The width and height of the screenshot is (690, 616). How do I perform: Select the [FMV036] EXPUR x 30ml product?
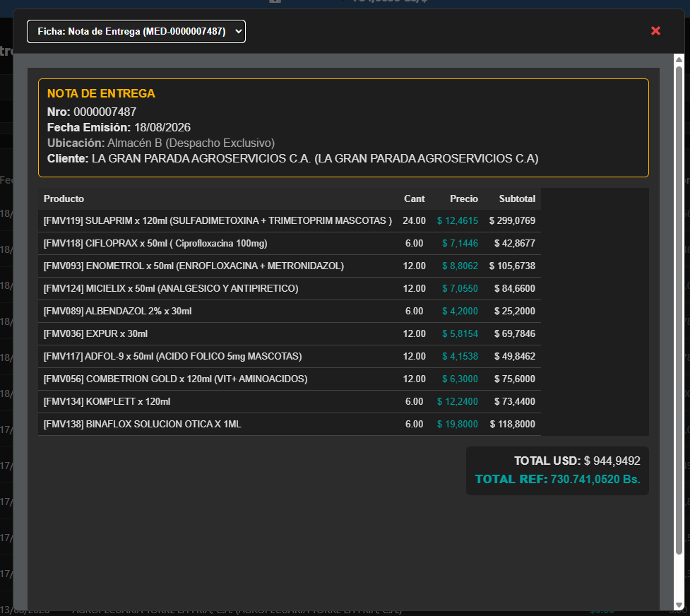(x=95, y=333)
